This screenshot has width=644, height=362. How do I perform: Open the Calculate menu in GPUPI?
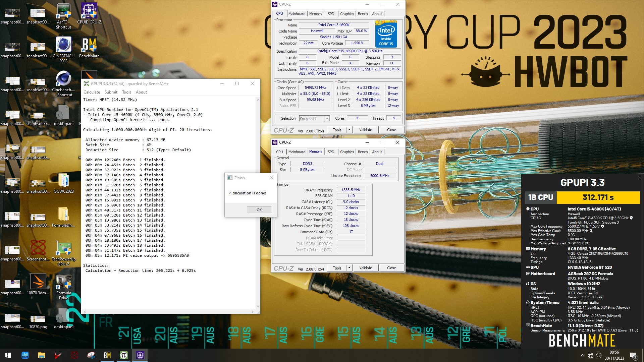point(92,92)
